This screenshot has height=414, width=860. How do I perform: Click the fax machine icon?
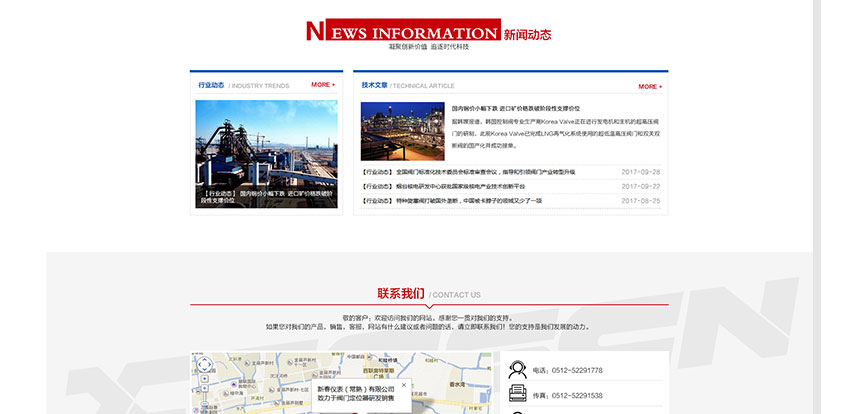pyautogui.click(x=518, y=395)
